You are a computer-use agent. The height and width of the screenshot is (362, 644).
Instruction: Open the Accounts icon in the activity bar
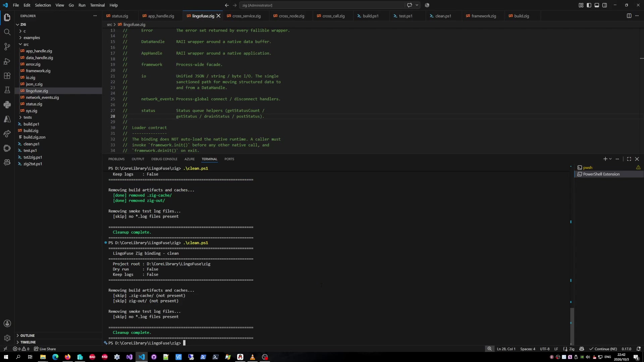point(7,323)
